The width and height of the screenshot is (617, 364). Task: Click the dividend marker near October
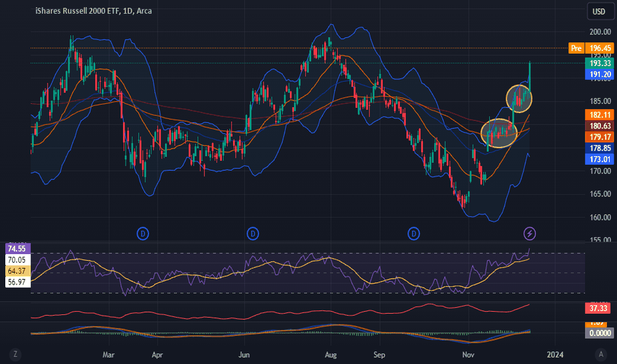click(x=414, y=234)
